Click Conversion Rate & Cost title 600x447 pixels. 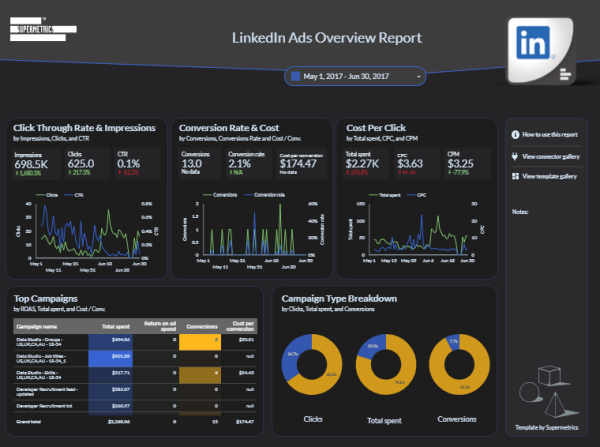(x=229, y=128)
